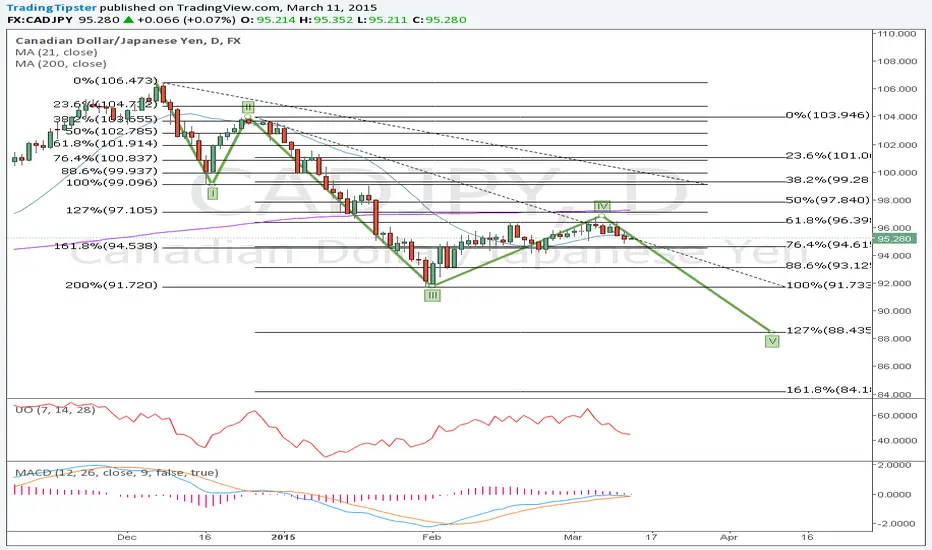Image resolution: width=932 pixels, height=550 pixels.
Task: Click the 0%(103.946) Fibonacci label
Action: coord(827,115)
